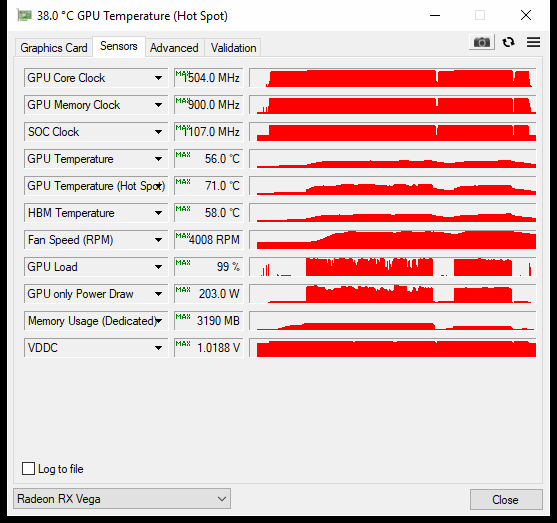Click the MAX indicator on VDDC value
Viewport: 557px width, 523px height.
183,344
